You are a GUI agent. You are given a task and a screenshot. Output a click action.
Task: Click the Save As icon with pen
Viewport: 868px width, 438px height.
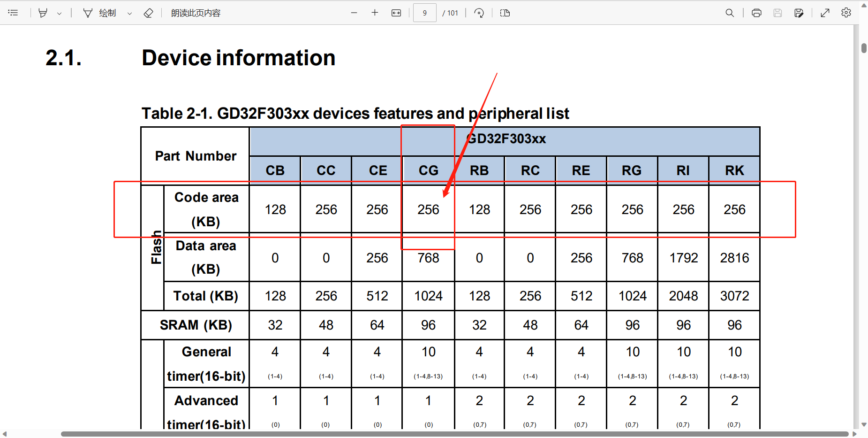pos(799,13)
